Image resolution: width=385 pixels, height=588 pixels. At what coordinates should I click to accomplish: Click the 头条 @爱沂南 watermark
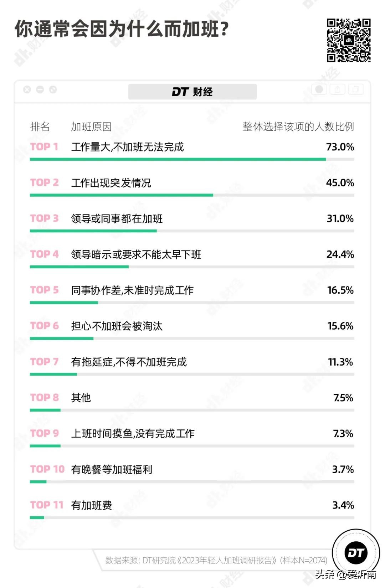345,574
